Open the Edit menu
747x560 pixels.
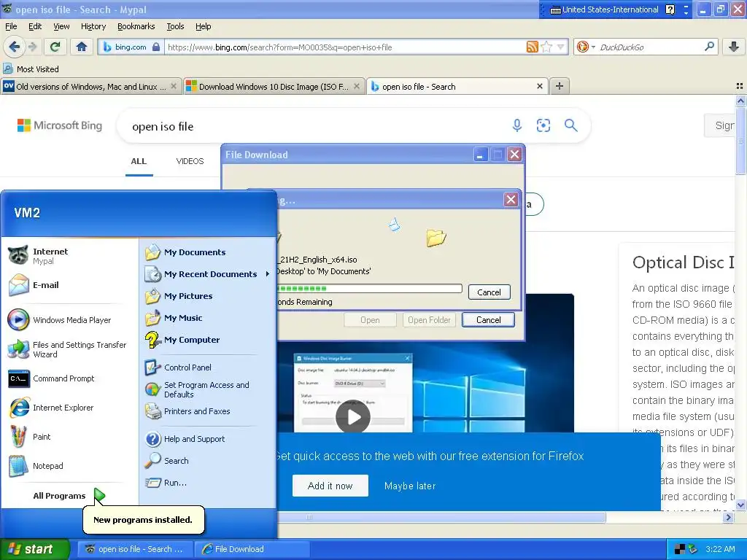pos(35,26)
